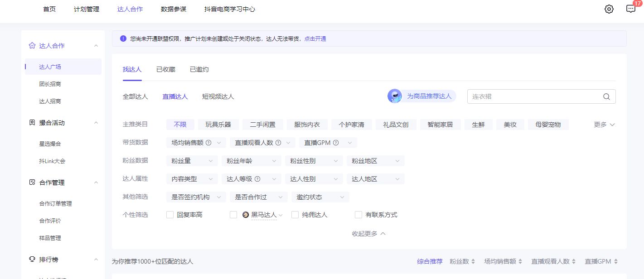Click help icon beside 达人等级

coord(257,179)
